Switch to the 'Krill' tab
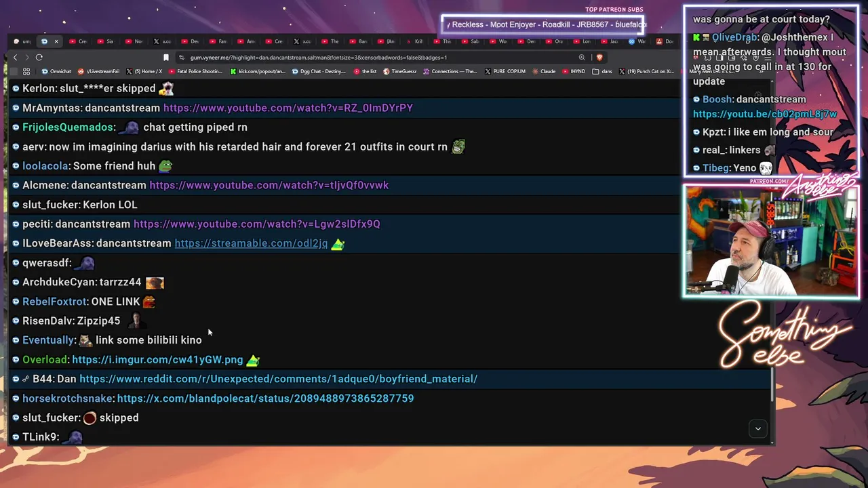 414,41
